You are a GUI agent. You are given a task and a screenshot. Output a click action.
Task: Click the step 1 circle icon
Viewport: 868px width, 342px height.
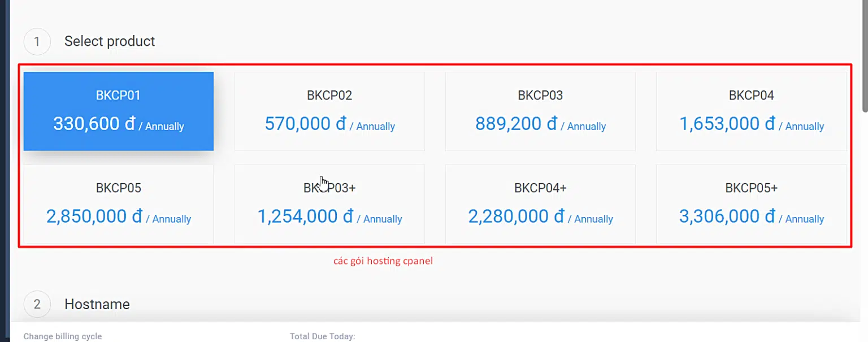tap(37, 41)
